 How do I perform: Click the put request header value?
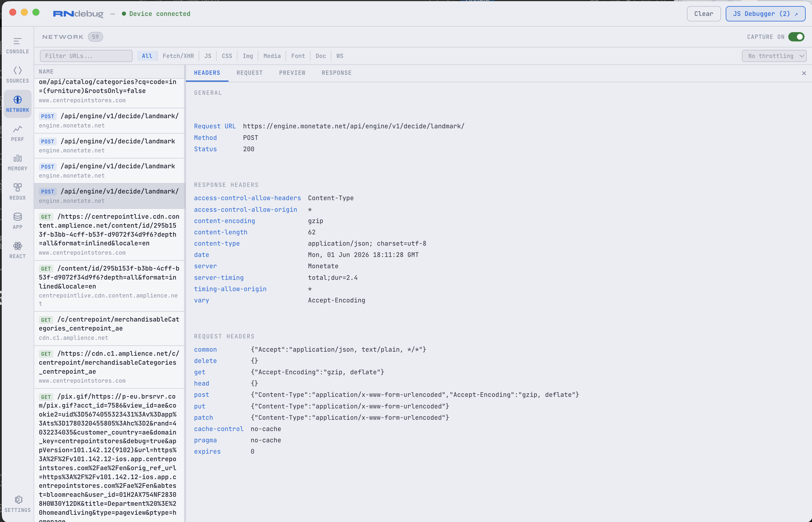coord(350,406)
